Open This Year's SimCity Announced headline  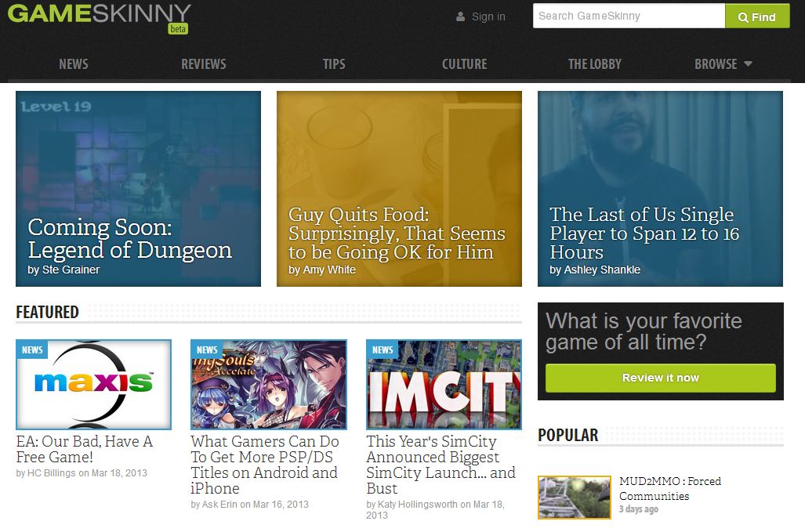pos(441,465)
